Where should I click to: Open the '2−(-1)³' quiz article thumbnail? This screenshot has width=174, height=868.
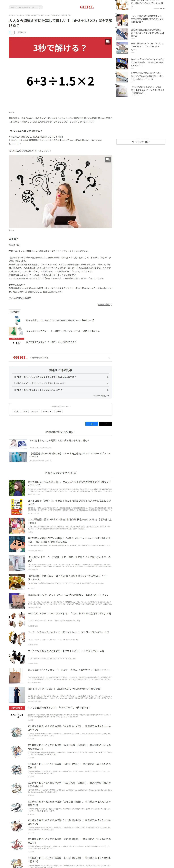coord(17,342)
